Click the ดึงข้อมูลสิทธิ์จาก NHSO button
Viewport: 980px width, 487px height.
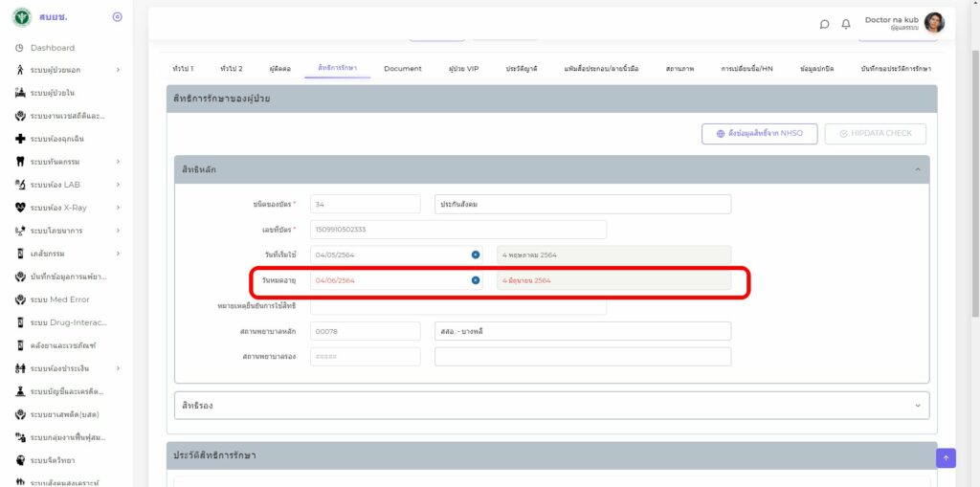point(759,133)
